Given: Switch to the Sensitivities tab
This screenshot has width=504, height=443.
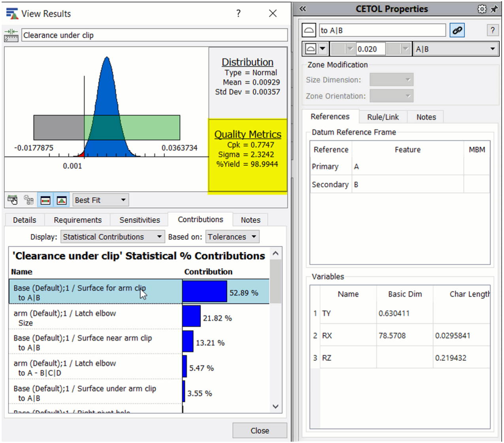Looking at the screenshot, I should tap(139, 220).
